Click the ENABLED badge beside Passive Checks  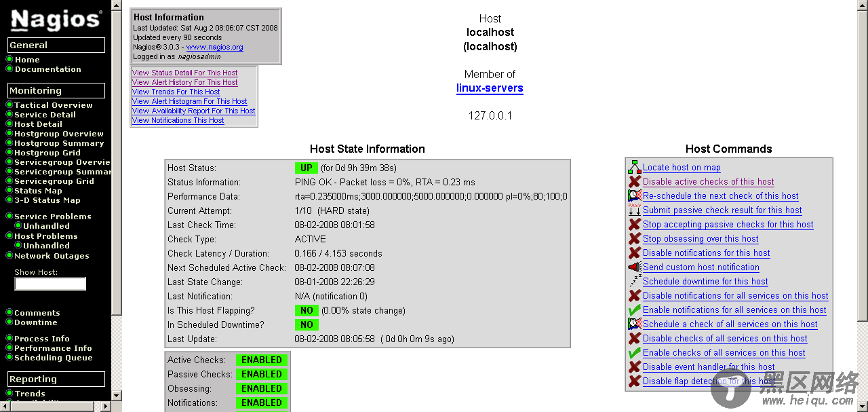(262, 374)
